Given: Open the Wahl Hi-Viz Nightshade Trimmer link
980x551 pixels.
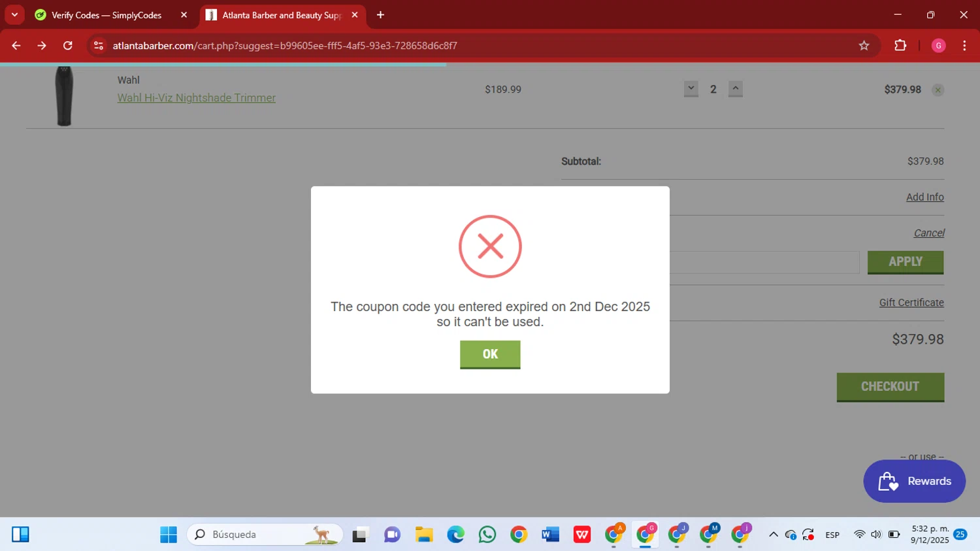Looking at the screenshot, I should pos(196,98).
